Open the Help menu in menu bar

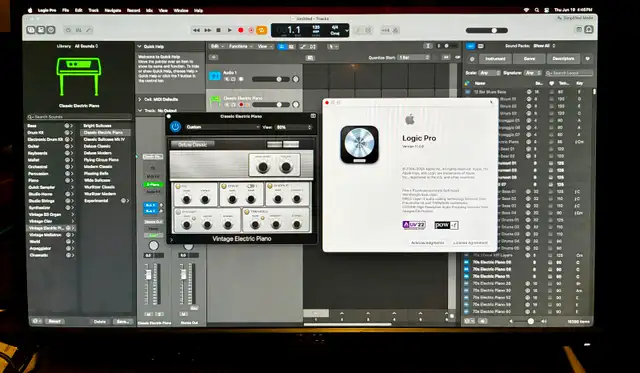tap(198, 10)
